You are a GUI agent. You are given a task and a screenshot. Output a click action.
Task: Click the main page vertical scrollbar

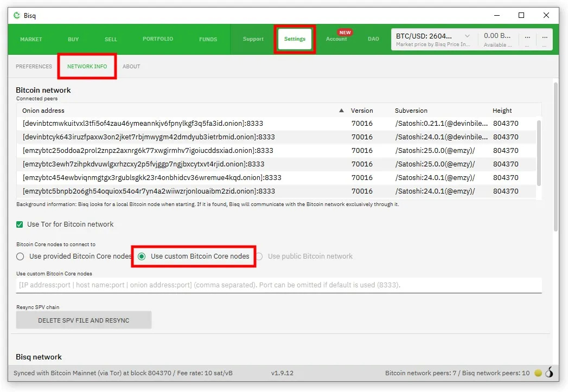[556, 157]
